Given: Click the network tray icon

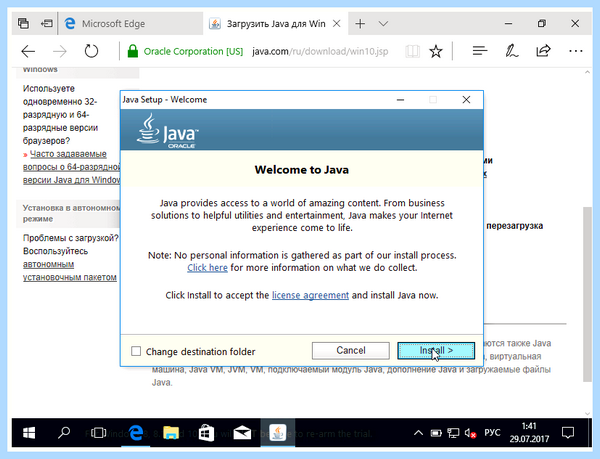Looking at the screenshot, I should tap(453, 433).
